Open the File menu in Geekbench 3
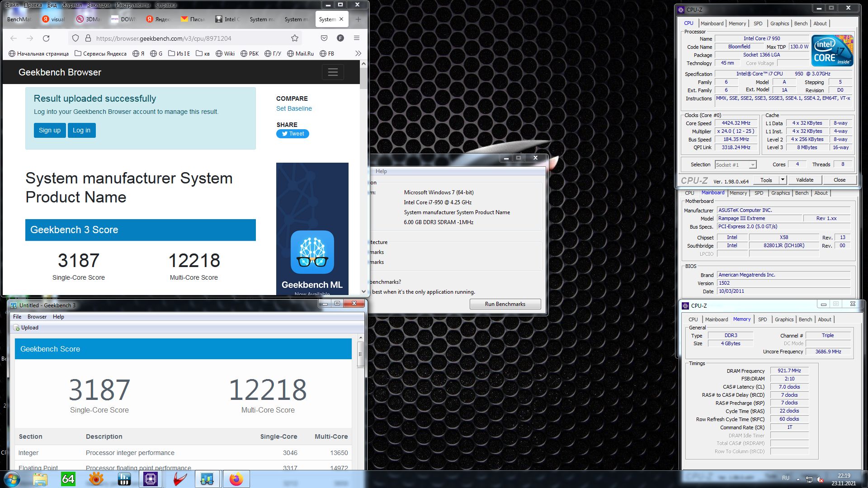This screenshot has height=488, width=868. pyautogui.click(x=17, y=317)
